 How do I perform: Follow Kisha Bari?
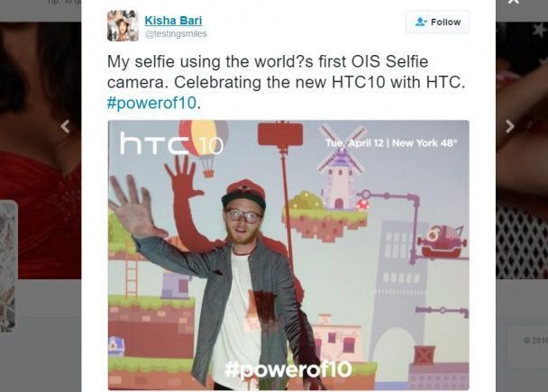(437, 22)
